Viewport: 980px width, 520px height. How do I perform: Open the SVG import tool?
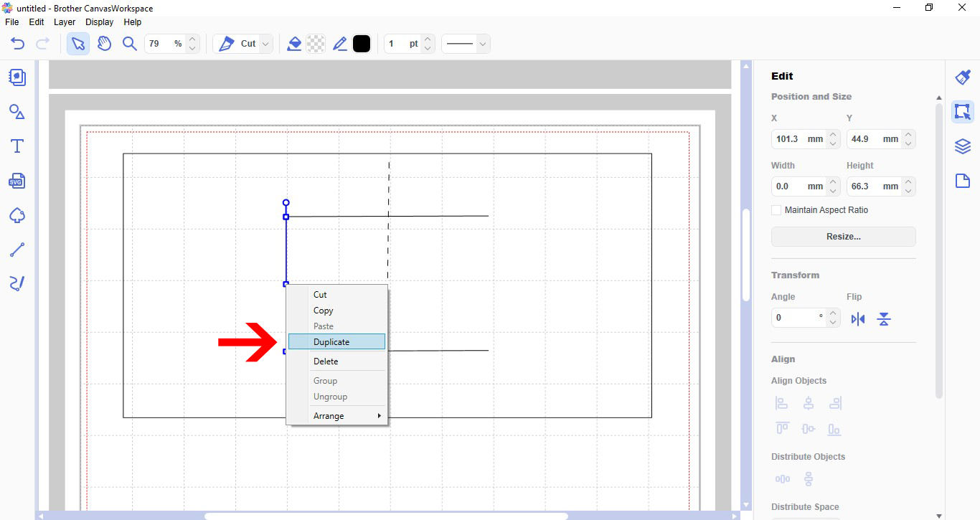click(17, 181)
